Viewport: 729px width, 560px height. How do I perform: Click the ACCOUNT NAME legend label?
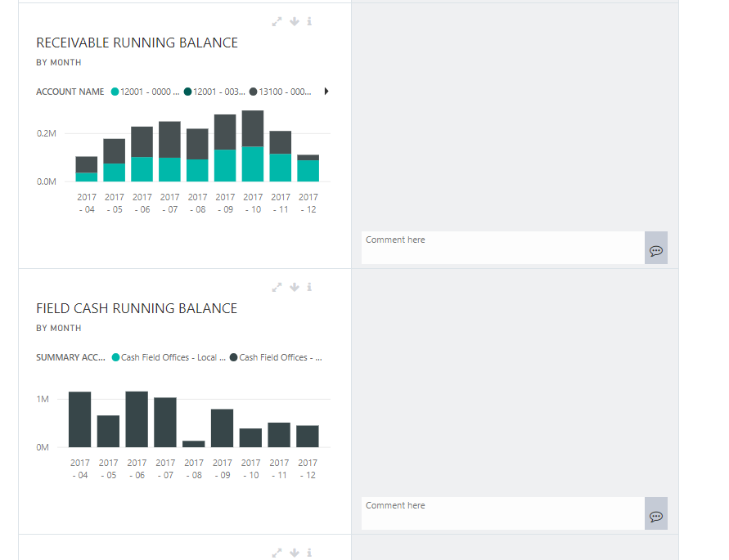point(70,92)
